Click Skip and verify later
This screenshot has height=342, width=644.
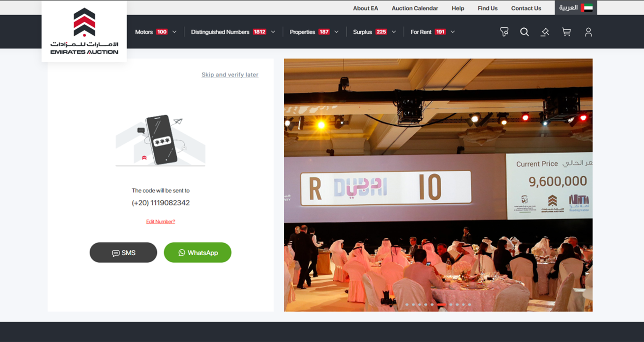[x=230, y=74]
